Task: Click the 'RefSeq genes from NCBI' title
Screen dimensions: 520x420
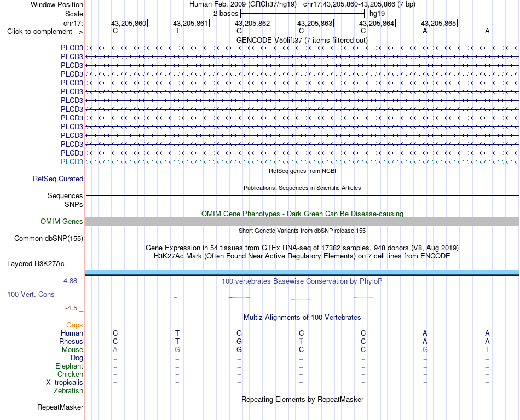Action: pos(302,171)
